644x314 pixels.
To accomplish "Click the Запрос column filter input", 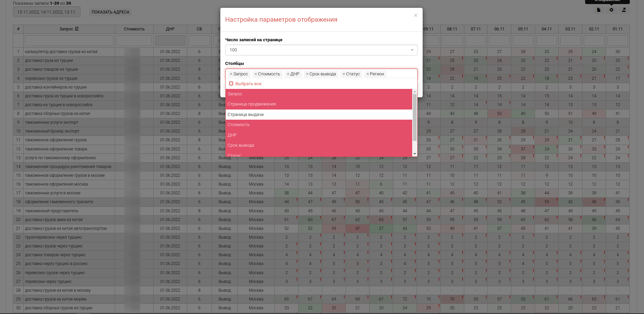I will click(69, 41).
